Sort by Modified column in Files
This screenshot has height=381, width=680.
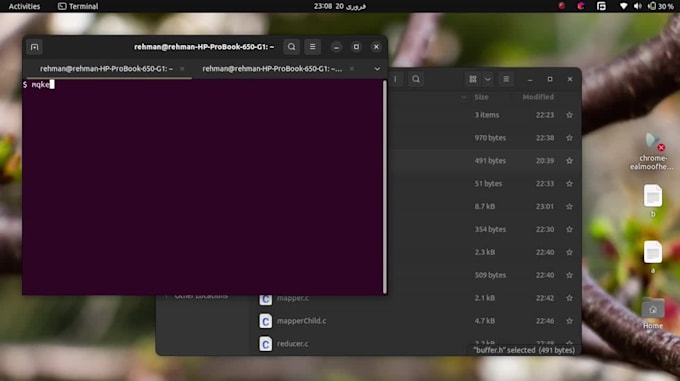point(538,97)
